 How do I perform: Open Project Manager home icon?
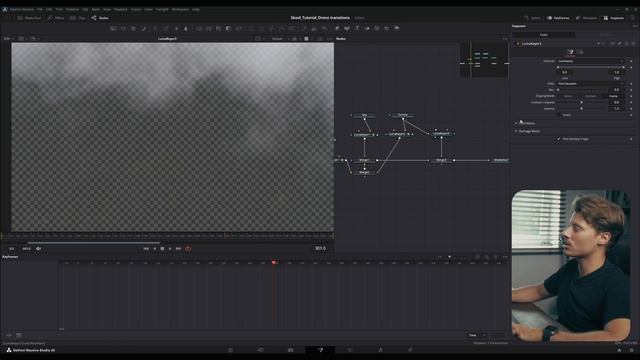pos(619,350)
